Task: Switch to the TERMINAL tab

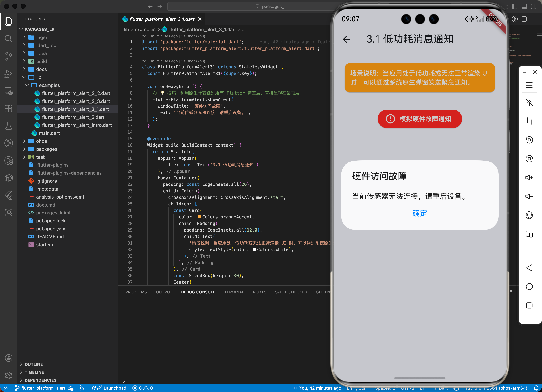Action: (234, 292)
